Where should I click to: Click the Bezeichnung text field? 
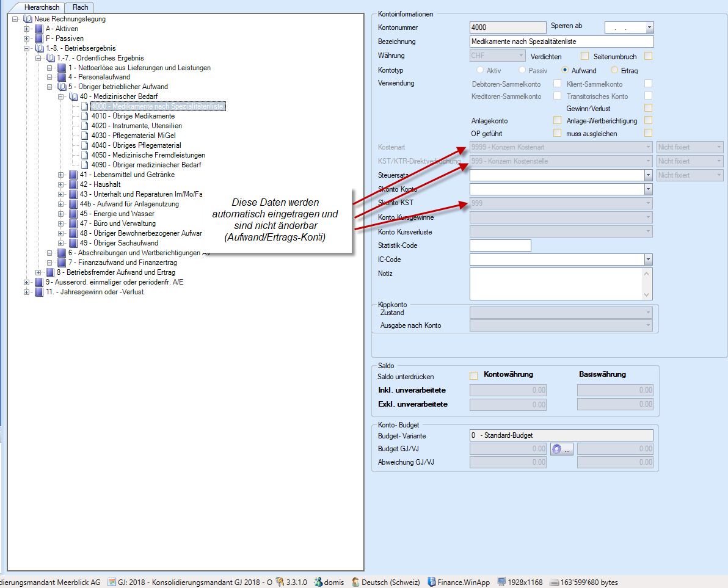coord(562,42)
